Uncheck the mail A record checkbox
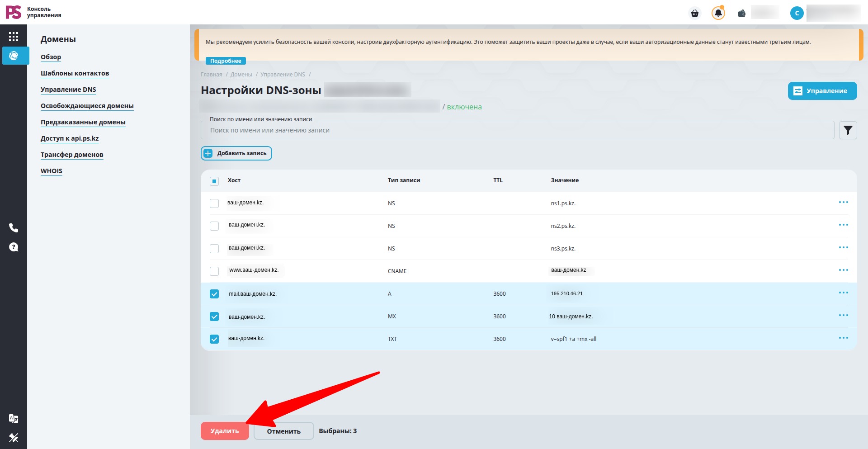 click(214, 294)
